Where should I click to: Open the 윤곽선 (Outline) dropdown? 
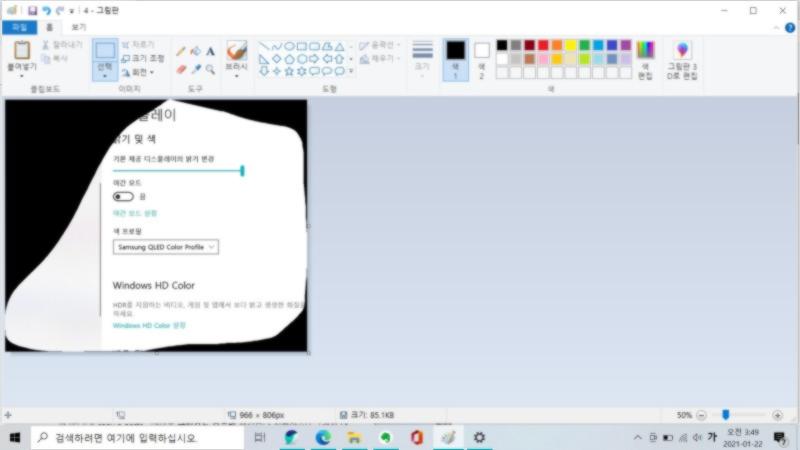[x=380, y=45]
